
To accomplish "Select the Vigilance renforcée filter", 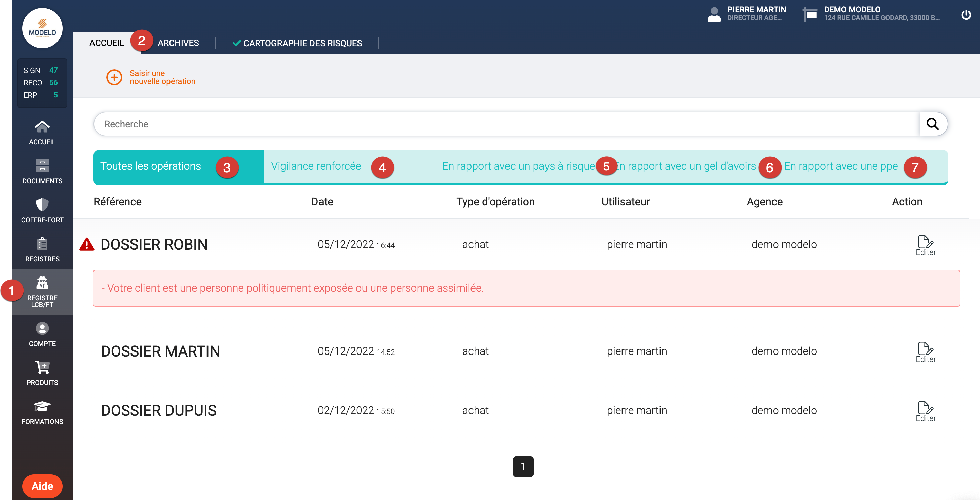I will tap(316, 166).
